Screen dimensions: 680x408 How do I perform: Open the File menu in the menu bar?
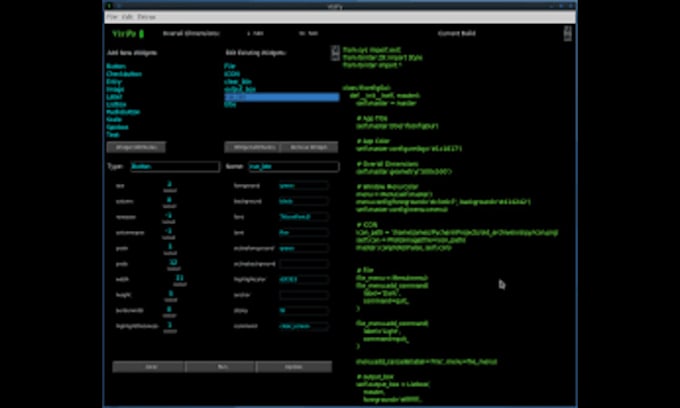112,17
